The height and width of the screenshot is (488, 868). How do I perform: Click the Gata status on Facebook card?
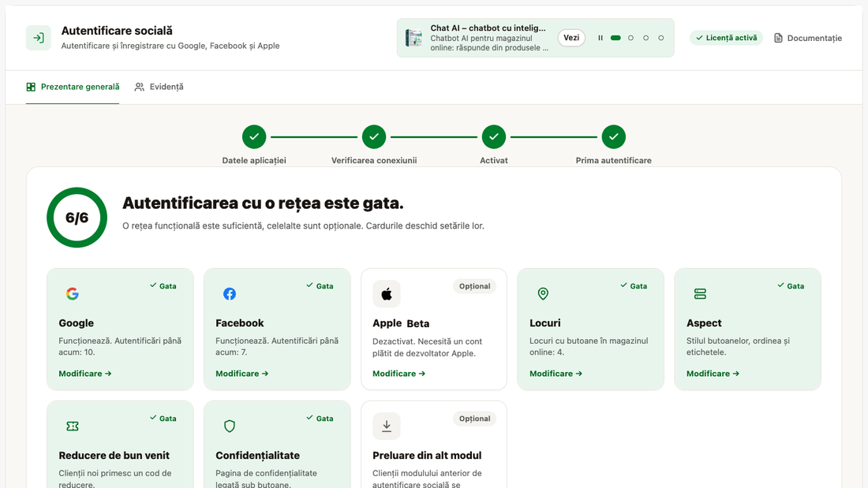point(320,286)
